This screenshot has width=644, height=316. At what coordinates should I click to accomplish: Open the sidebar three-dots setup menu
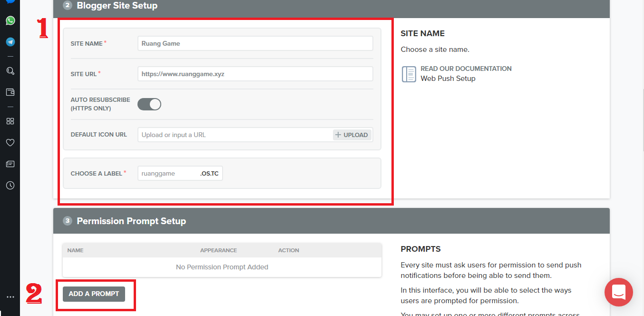pyautogui.click(x=10, y=297)
